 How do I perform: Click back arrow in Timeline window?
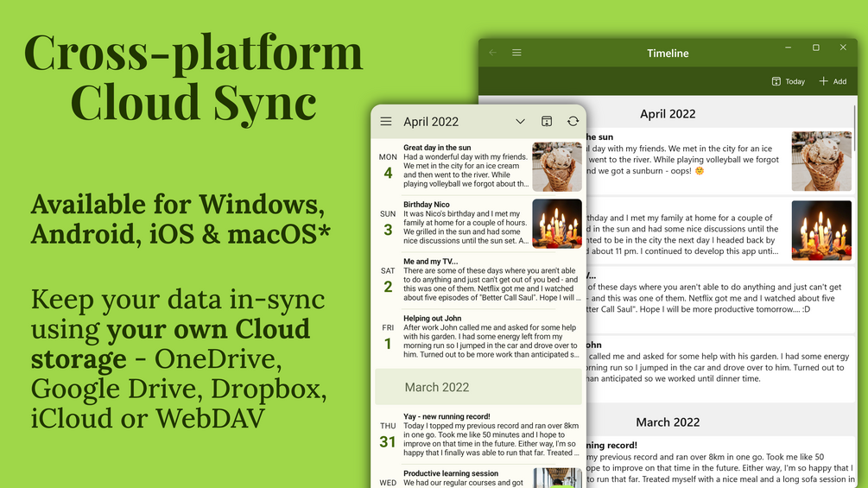pyautogui.click(x=492, y=53)
